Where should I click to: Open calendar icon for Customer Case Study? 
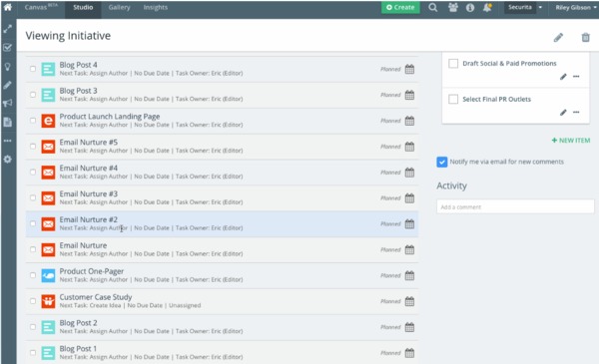409,301
